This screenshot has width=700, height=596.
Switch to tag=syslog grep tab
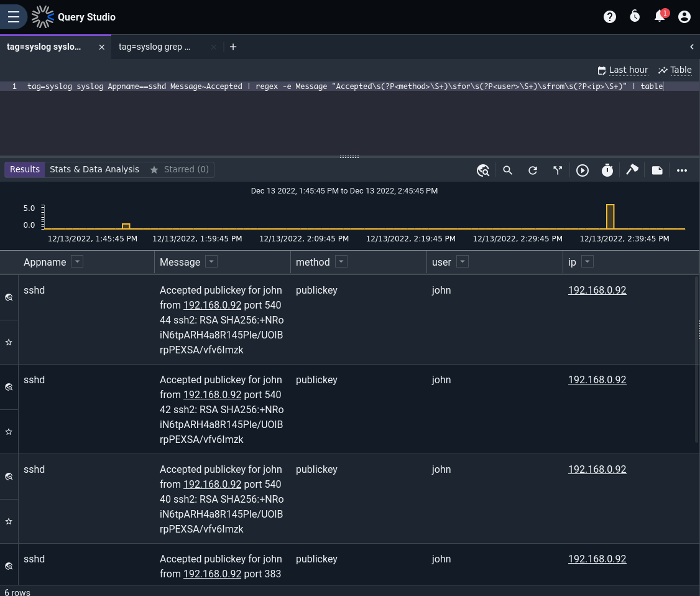click(x=154, y=47)
